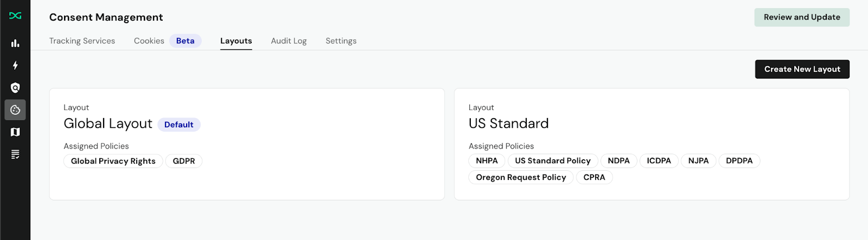868x240 pixels.
Task: Click the Oregon Request Policy tag
Action: [x=521, y=178]
